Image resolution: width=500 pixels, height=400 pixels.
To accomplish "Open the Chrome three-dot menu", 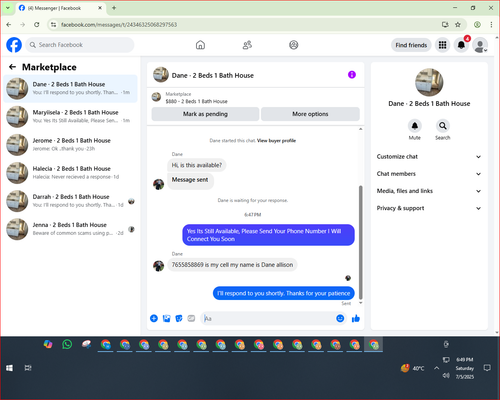I will (x=491, y=25).
